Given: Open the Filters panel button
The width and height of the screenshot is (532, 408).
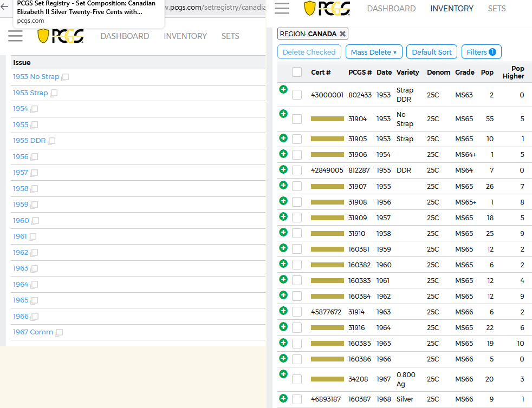Looking at the screenshot, I should point(481,52).
